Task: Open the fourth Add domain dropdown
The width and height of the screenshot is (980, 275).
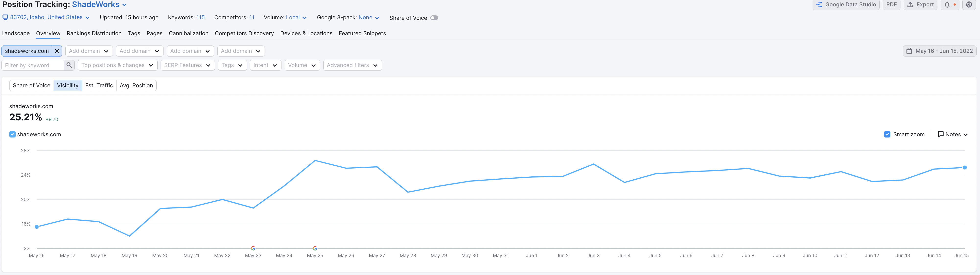Action: (x=241, y=51)
